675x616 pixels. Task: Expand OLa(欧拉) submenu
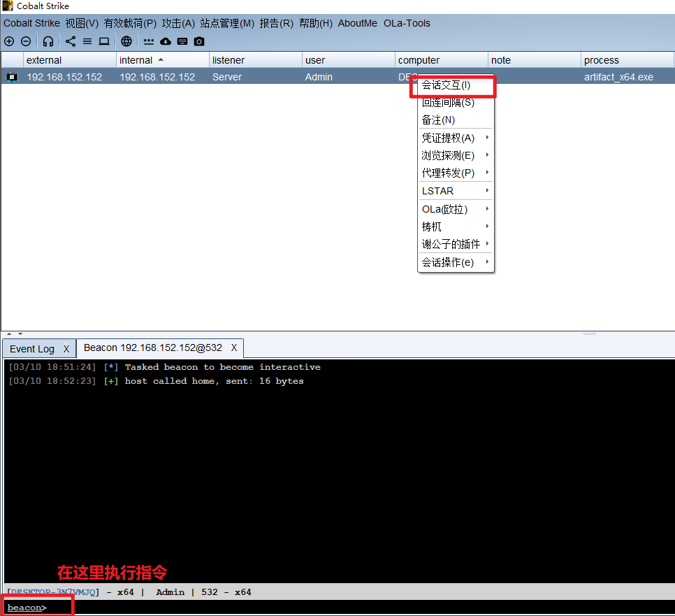(456, 209)
